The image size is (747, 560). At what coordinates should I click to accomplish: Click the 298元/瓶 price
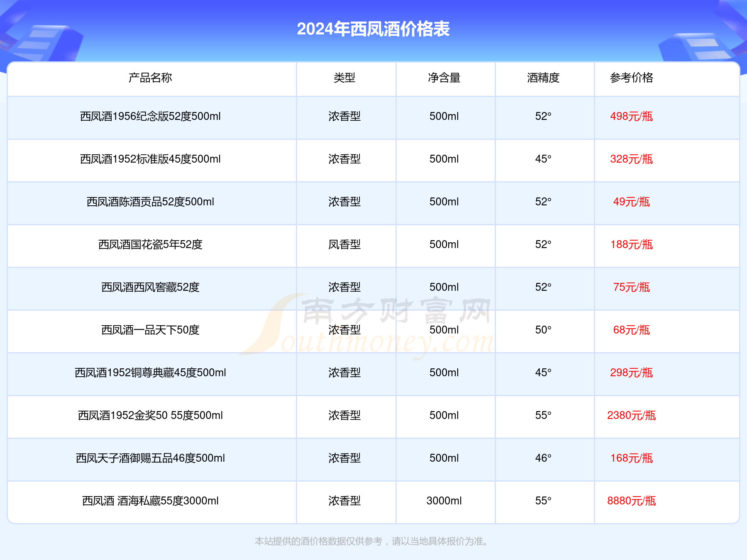[x=632, y=373]
